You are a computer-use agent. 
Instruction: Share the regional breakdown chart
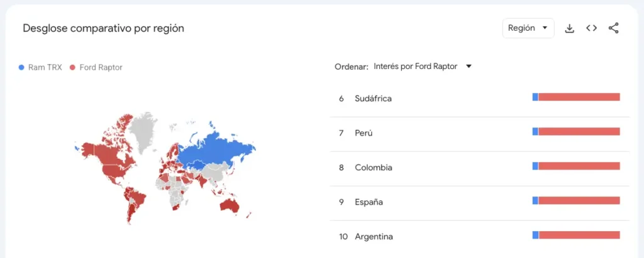pos(613,28)
